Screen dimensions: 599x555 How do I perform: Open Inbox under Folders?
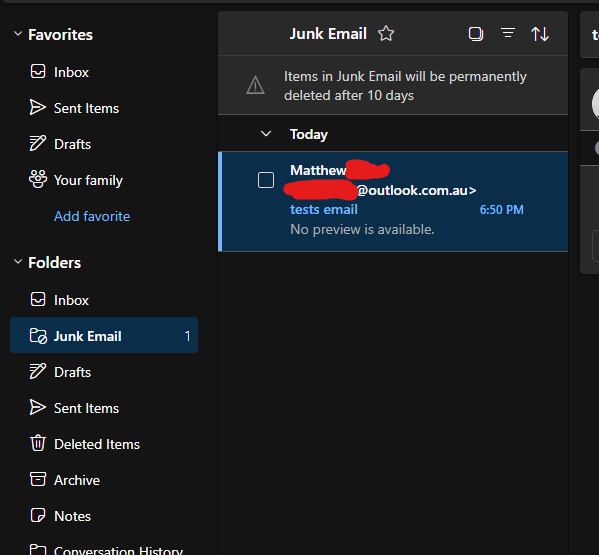point(104,300)
